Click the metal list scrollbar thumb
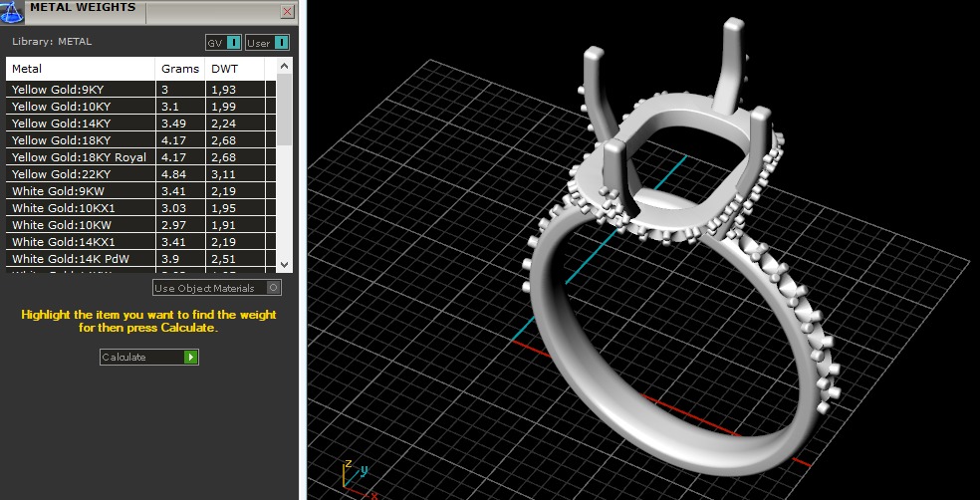The width and height of the screenshot is (980, 500). point(285,110)
